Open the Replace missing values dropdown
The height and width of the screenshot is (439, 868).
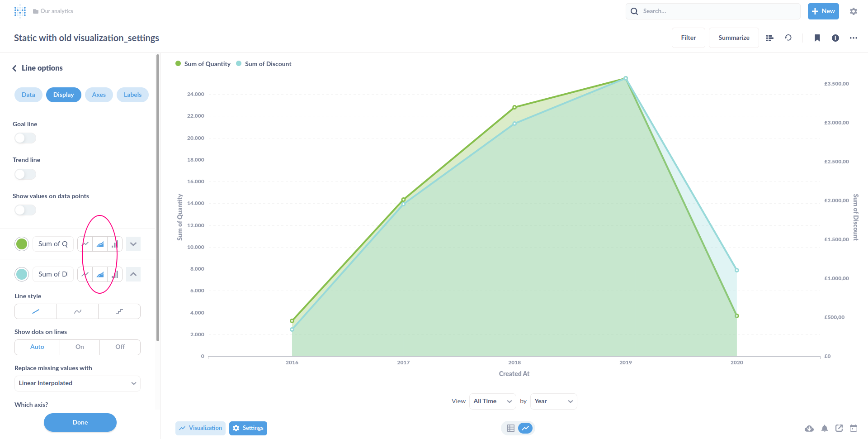(77, 383)
